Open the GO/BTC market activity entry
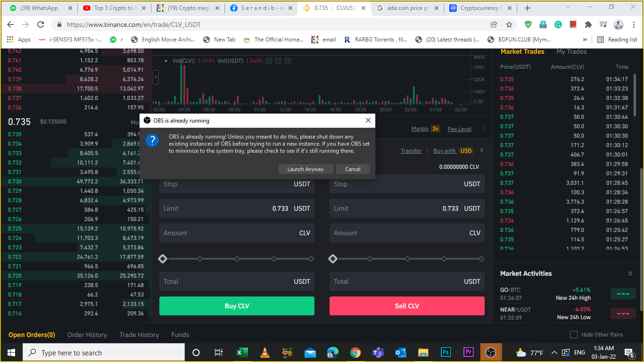The width and height of the screenshot is (644, 362). (568, 294)
